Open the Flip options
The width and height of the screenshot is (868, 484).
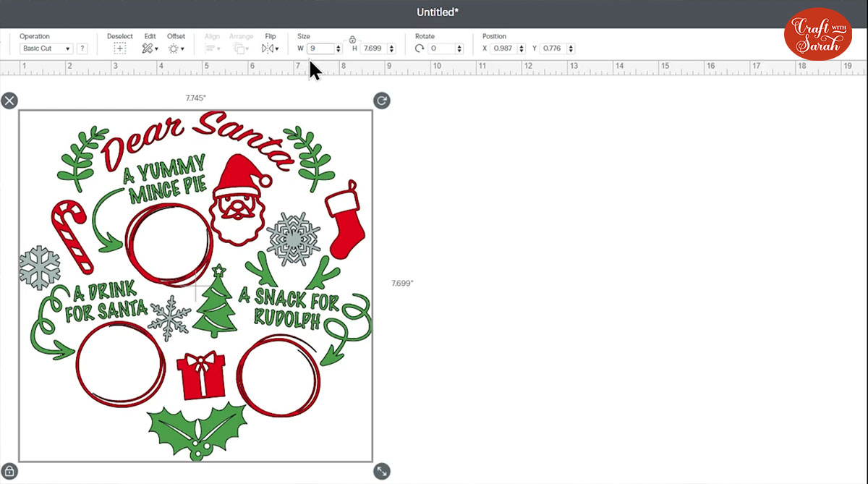click(x=270, y=48)
